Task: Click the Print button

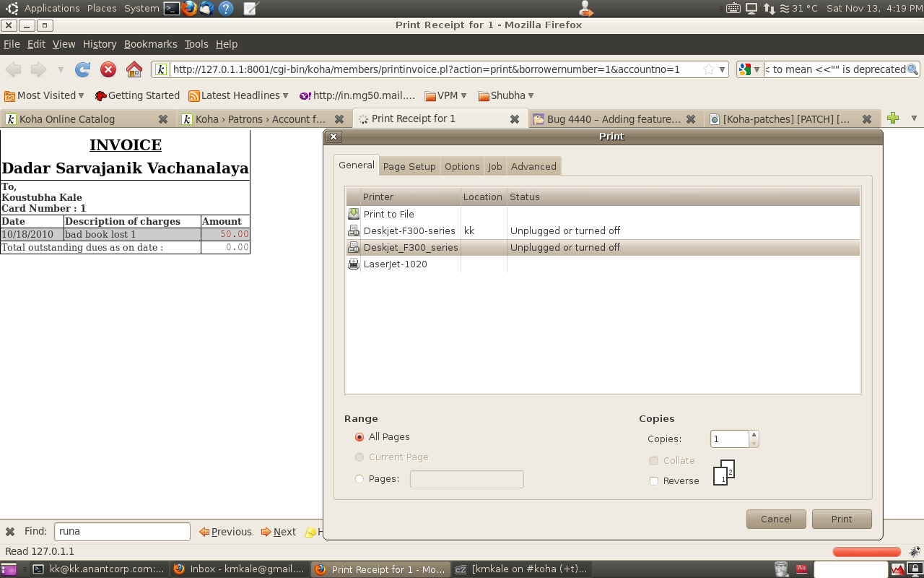Action: 841,519
